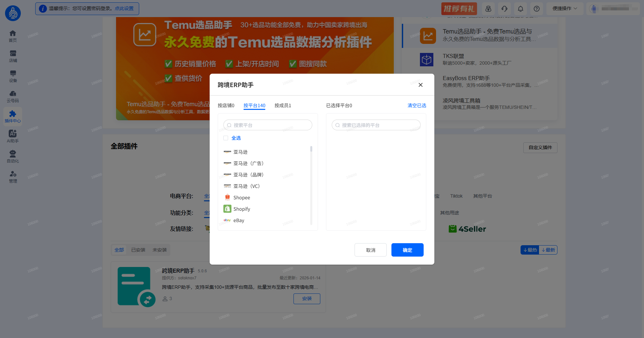
Task: Click the TKS联盟 blue cube icon
Action: pyautogui.click(x=427, y=60)
